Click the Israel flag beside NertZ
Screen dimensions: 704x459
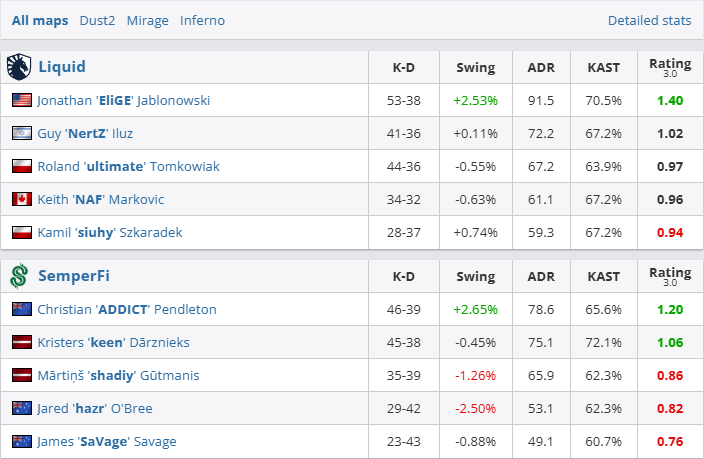coord(21,133)
